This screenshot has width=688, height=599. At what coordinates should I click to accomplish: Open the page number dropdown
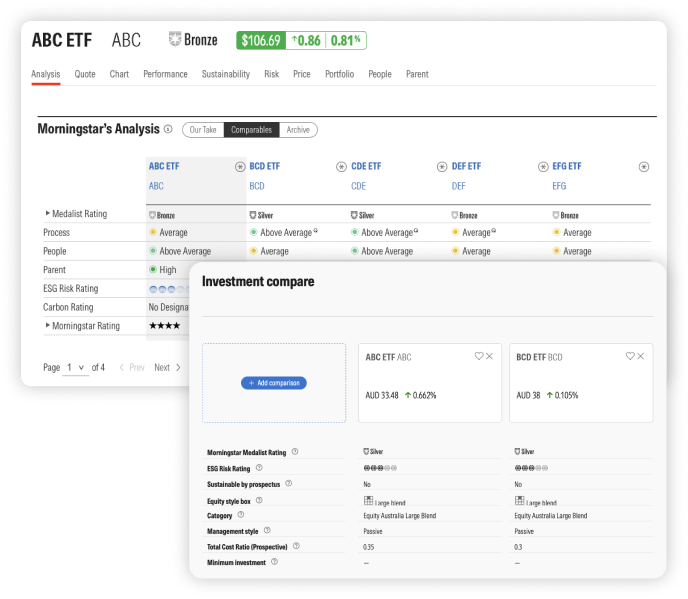coord(75,367)
